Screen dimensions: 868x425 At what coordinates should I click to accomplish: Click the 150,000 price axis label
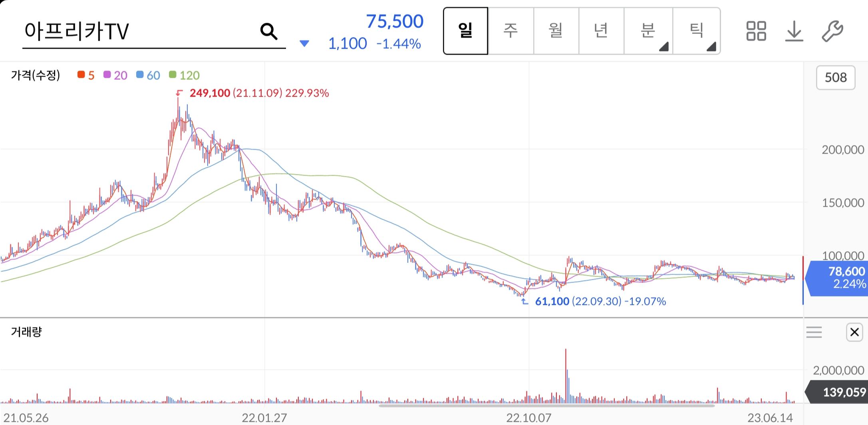pyautogui.click(x=843, y=203)
